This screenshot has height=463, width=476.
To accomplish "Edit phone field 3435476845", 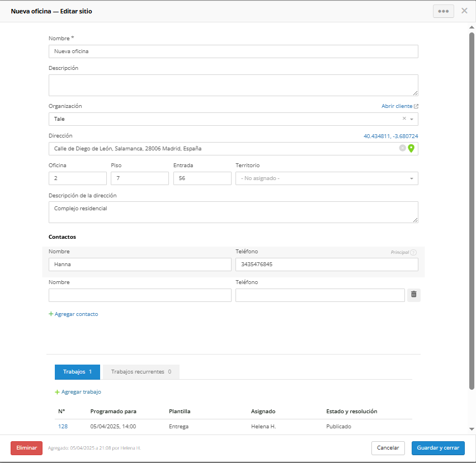I will coord(327,264).
